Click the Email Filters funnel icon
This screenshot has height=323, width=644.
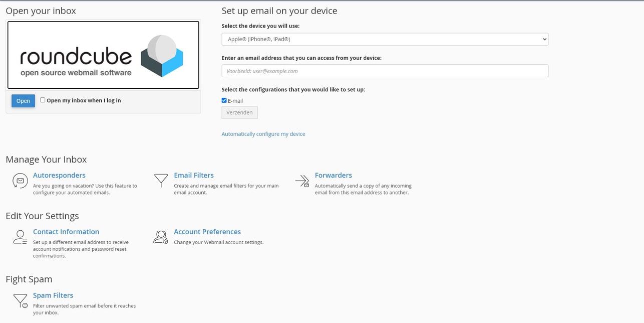(x=161, y=181)
